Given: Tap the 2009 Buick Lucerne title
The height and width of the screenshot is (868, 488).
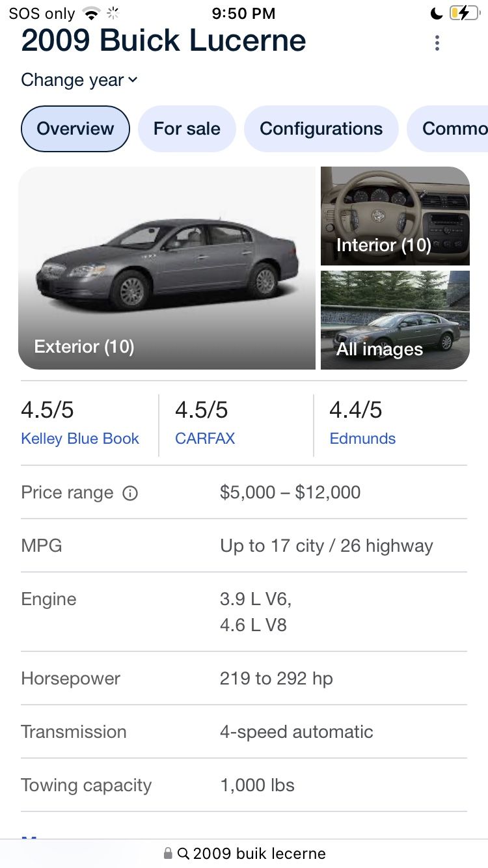Looking at the screenshot, I should (x=163, y=40).
